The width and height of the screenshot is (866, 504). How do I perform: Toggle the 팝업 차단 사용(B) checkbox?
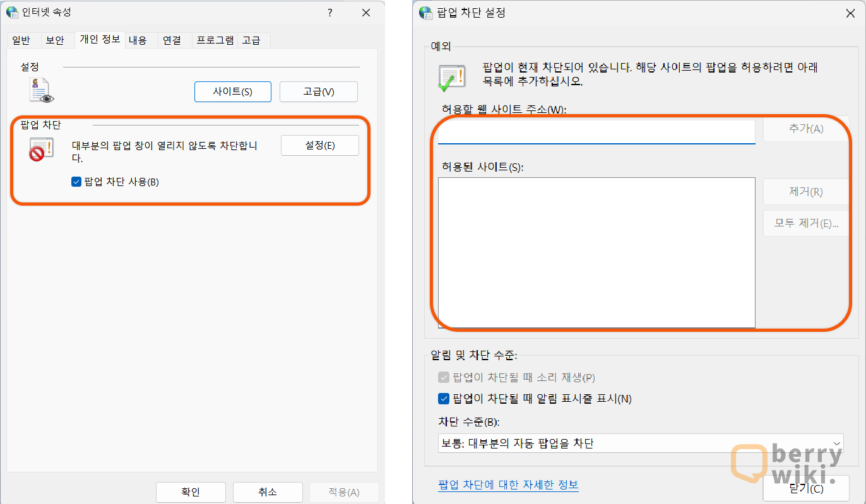(x=76, y=182)
